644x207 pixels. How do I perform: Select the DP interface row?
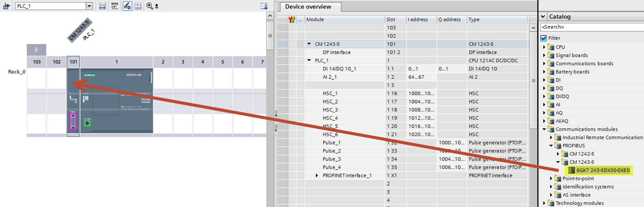403,52
